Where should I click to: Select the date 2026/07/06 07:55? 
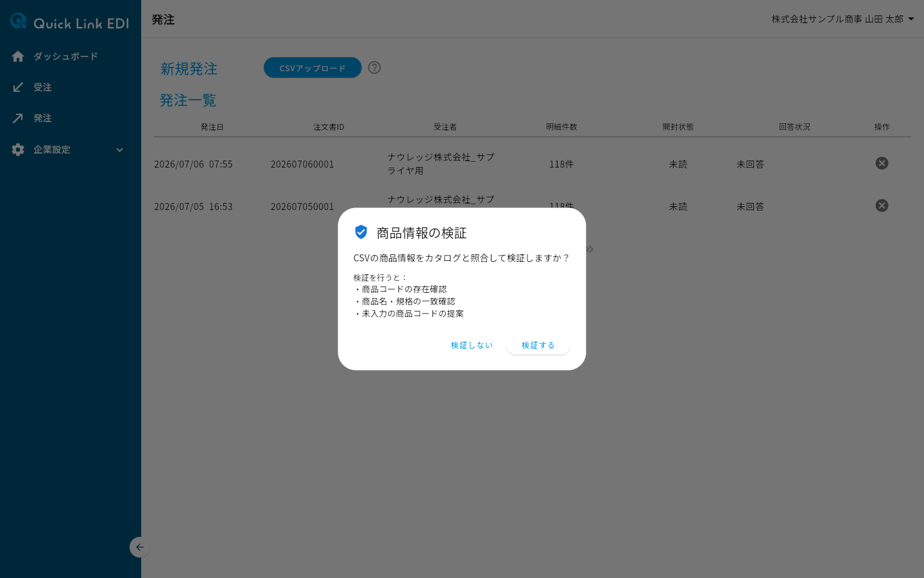[x=193, y=164]
